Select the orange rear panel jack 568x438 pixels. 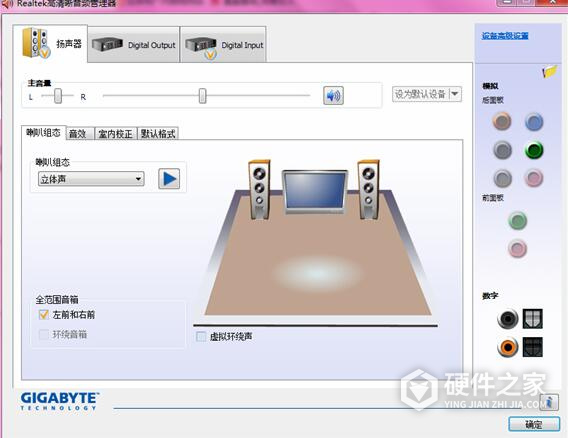[x=502, y=121]
